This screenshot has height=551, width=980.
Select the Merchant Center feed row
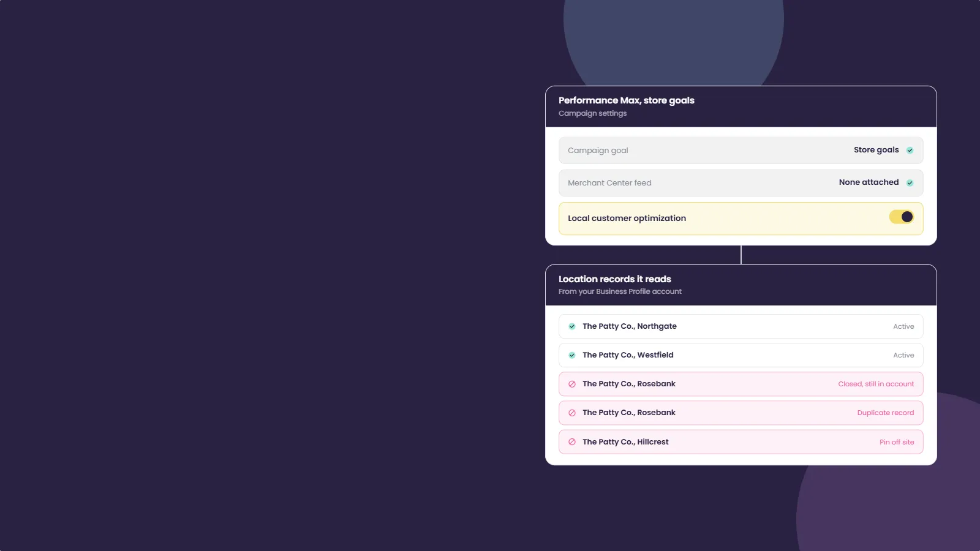coord(741,182)
